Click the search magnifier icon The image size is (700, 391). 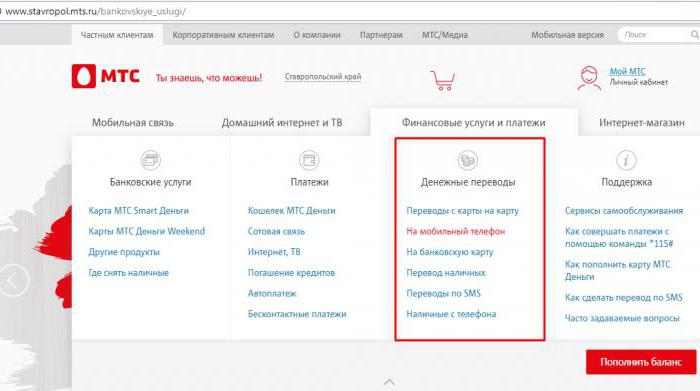click(695, 34)
